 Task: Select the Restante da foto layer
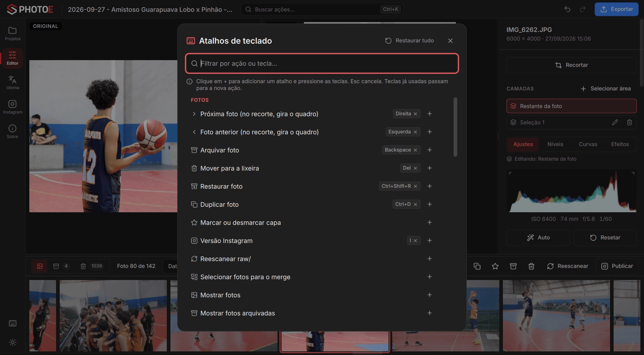click(572, 106)
